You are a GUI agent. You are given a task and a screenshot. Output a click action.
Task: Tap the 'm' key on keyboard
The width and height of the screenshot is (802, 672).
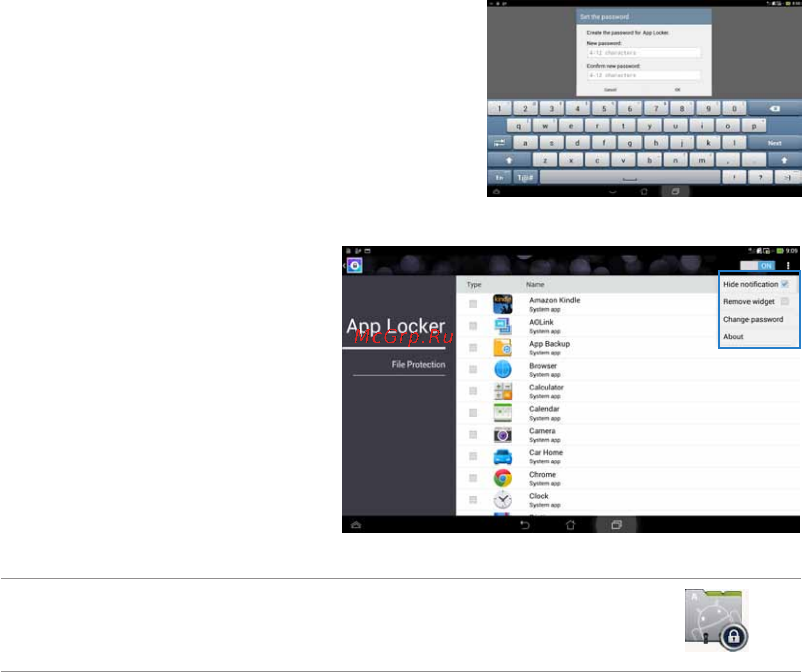pyautogui.click(x=702, y=160)
